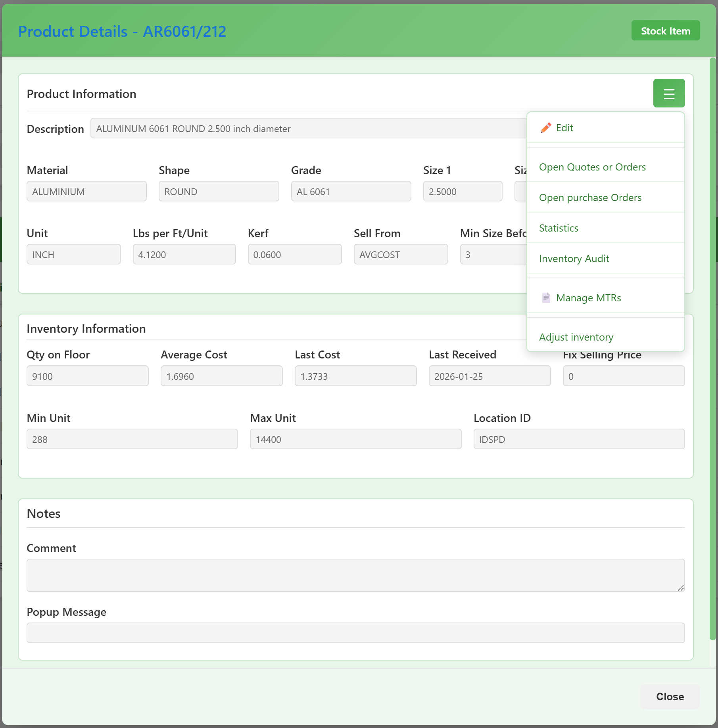Click the Popup Message input field
This screenshot has width=718, height=728.
355,632
